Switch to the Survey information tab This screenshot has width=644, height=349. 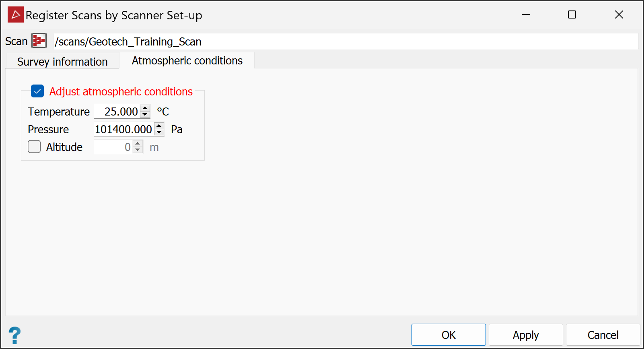[x=62, y=62]
